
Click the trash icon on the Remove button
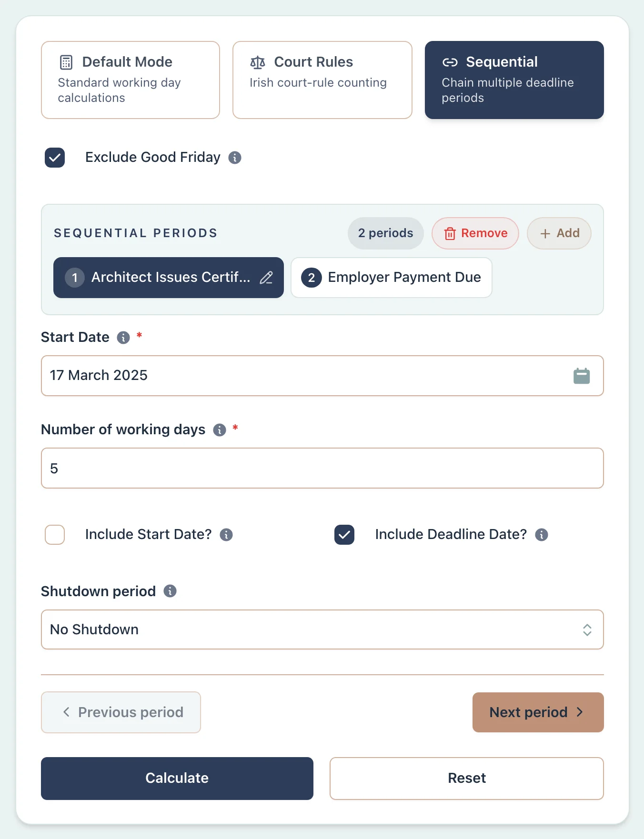[450, 233]
